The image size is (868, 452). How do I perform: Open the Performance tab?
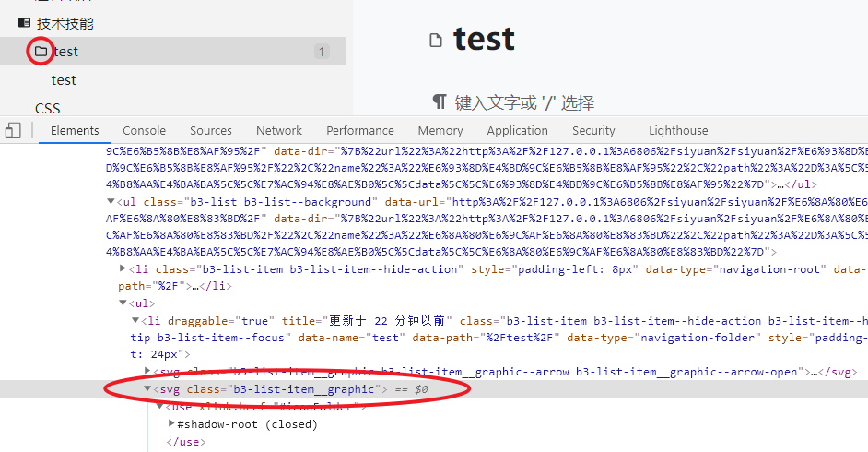pos(359,130)
